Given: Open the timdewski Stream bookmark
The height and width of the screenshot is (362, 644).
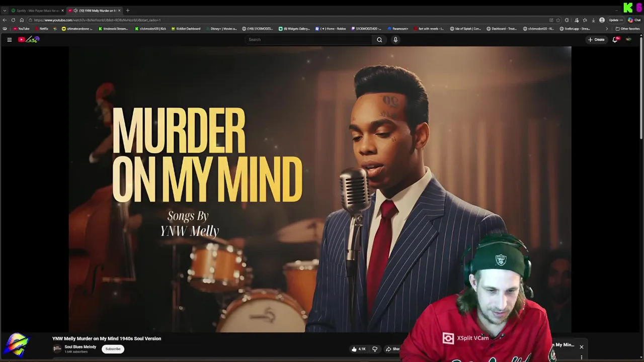Looking at the screenshot, I should [113, 29].
